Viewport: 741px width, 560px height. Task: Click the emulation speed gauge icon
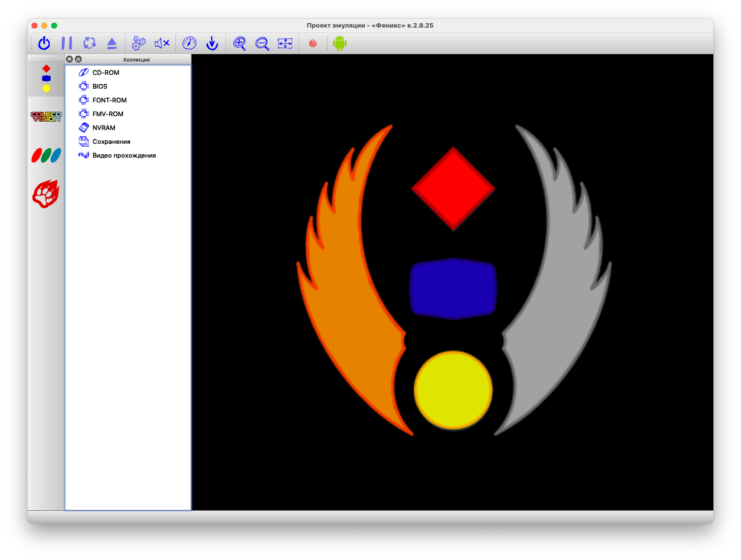point(190,43)
